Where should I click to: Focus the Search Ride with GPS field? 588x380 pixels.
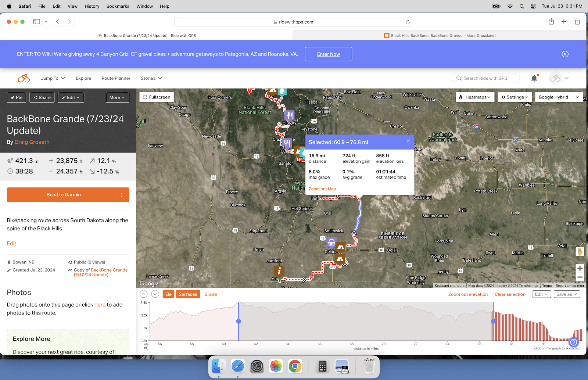coord(486,78)
